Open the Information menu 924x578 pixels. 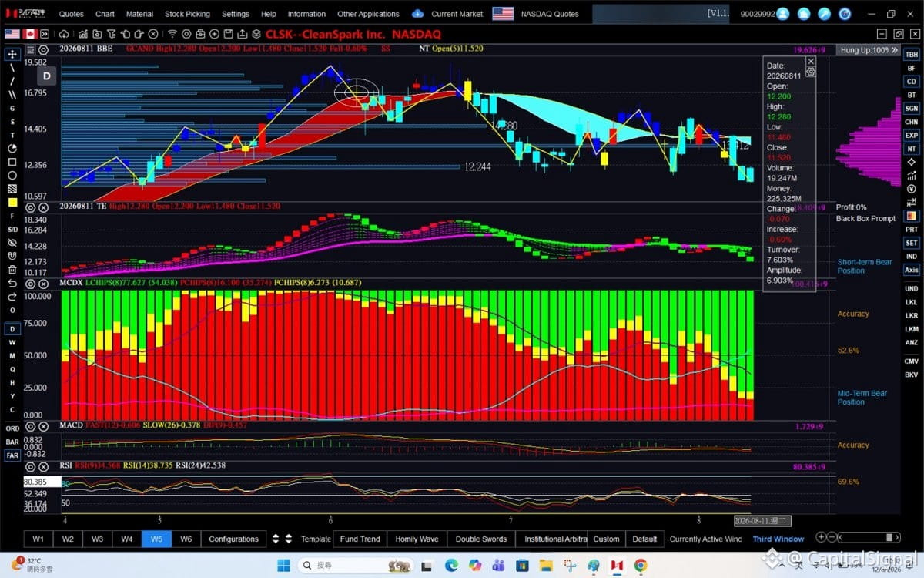[x=306, y=14]
